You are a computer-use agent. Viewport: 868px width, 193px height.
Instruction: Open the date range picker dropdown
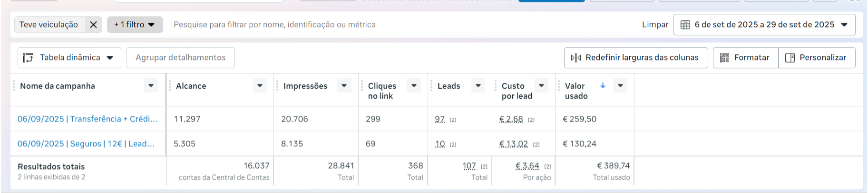[844, 25]
